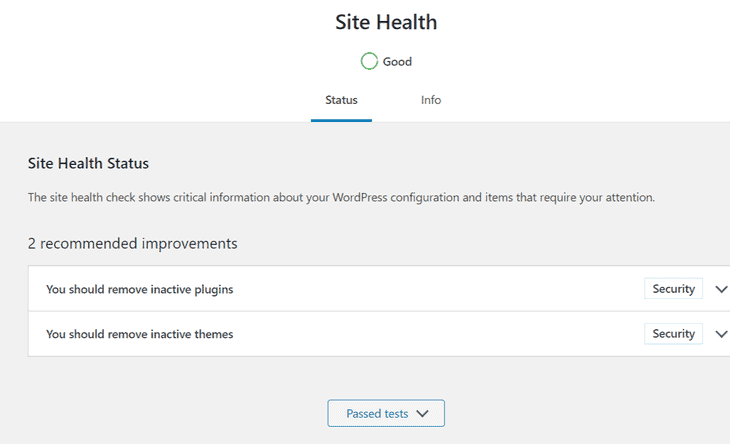Click the chevron inside Passed tests button
This screenshot has height=444, width=730.
422,413
